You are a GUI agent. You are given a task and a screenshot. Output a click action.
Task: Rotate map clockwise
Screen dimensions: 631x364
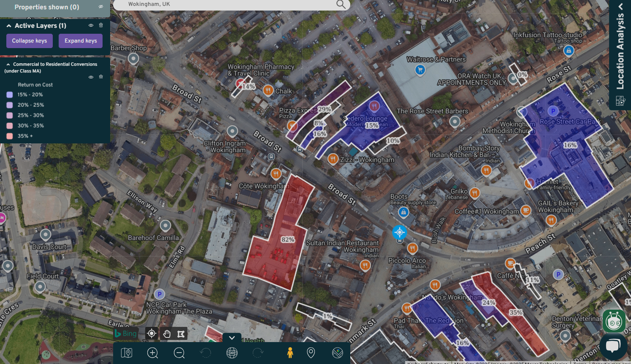click(x=258, y=353)
